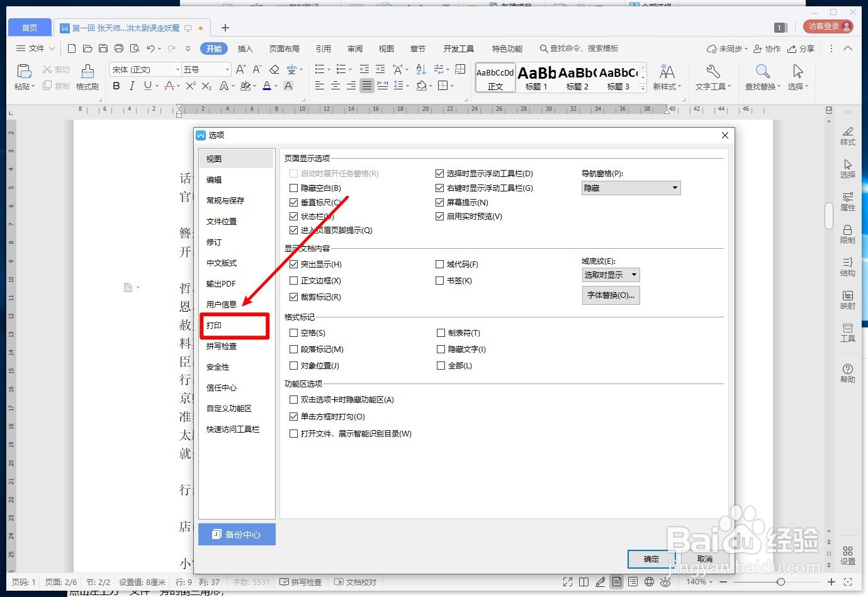
Task: Open the 备份中心 backup center
Action: [236, 534]
